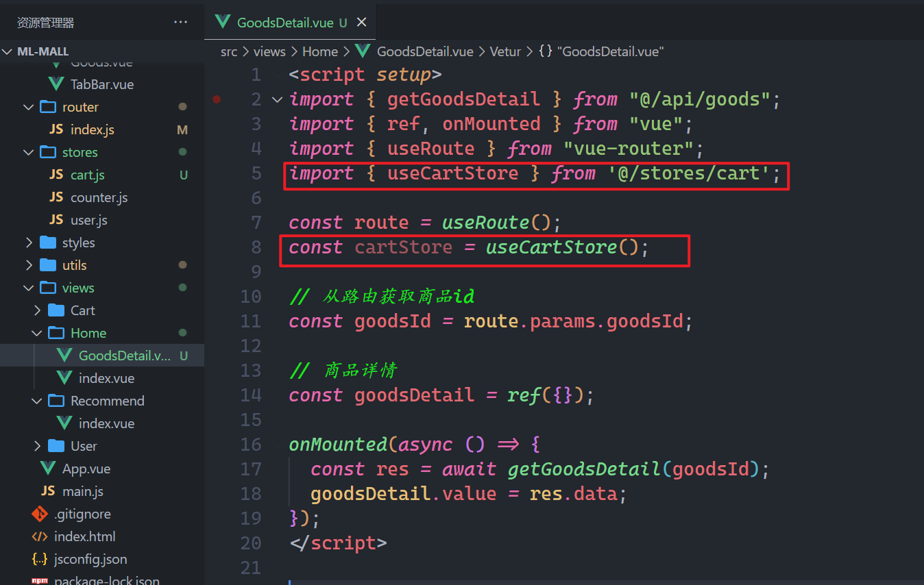Click the JS icon beside main.js
Screen dimensions: 924x585
[x=48, y=491]
